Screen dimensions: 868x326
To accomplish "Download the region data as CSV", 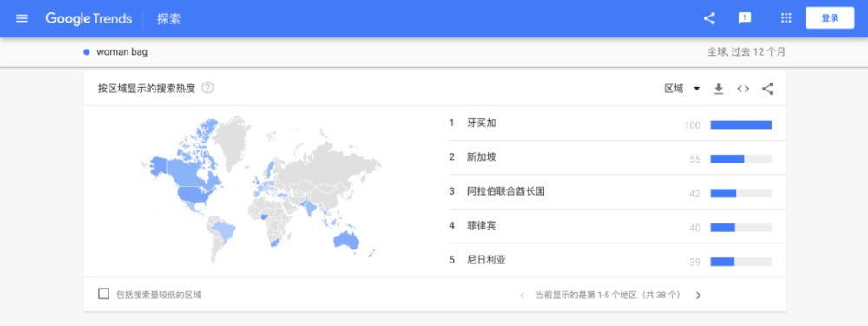I will click(719, 89).
